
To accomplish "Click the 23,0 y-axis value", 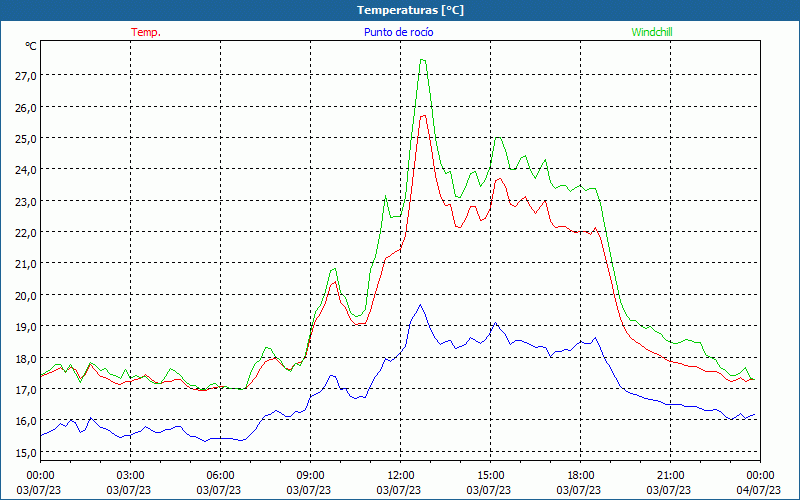I will pos(26,201).
